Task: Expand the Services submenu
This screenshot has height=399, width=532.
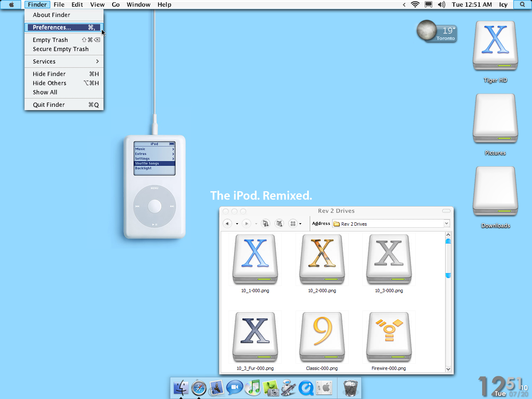Action: pyautogui.click(x=64, y=62)
